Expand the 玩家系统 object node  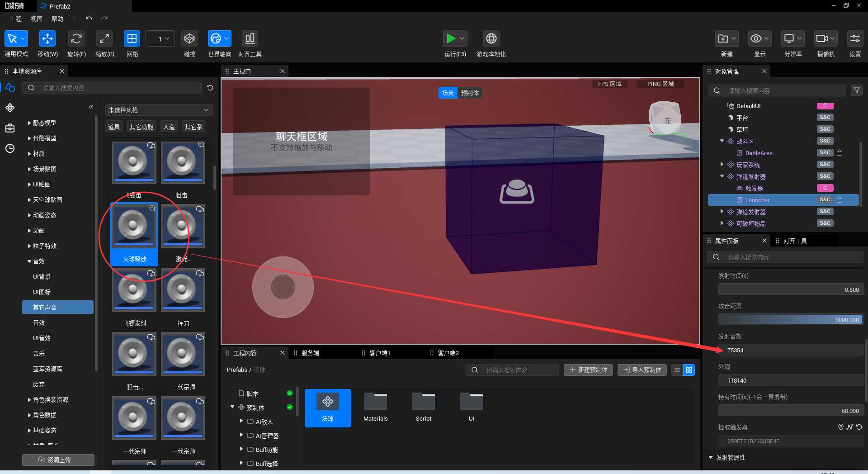coord(722,165)
